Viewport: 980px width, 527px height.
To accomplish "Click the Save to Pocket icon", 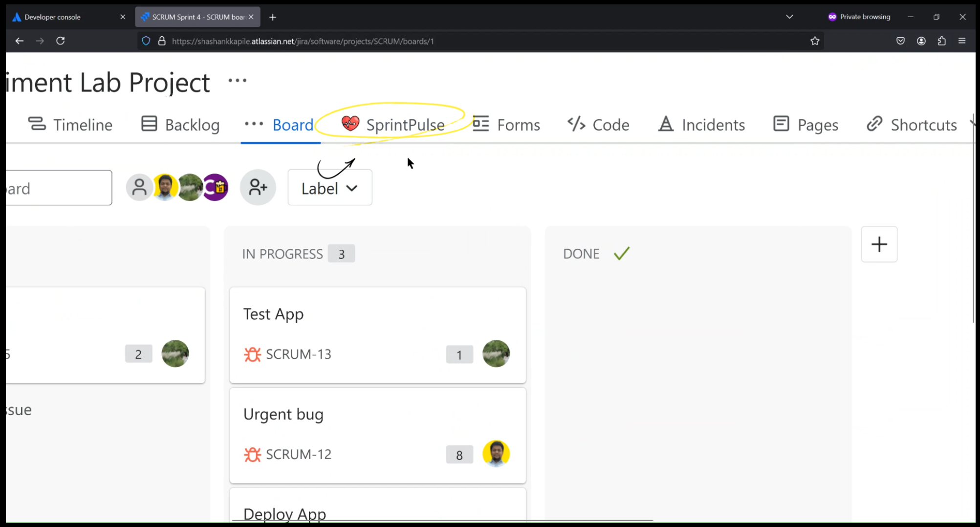I will click(x=900, y=41).
